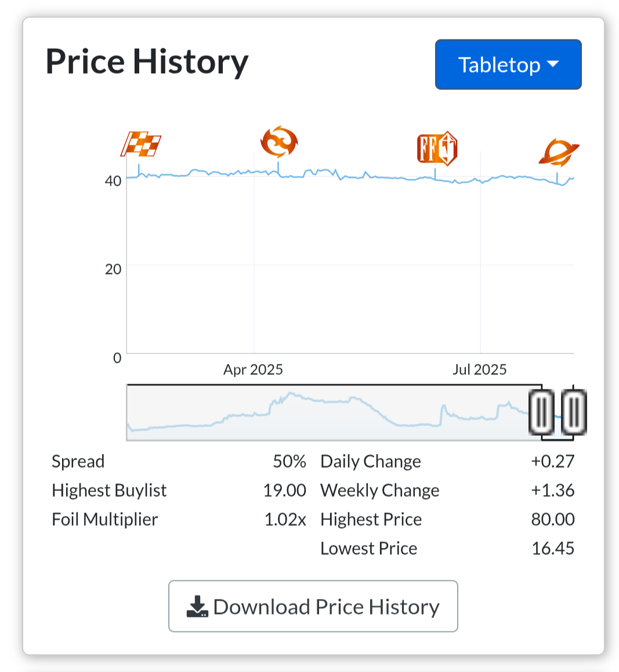Viewport: 619px width, 672px height.
Task: Click the Apr 2025 axis label
Action: (253, 370)
